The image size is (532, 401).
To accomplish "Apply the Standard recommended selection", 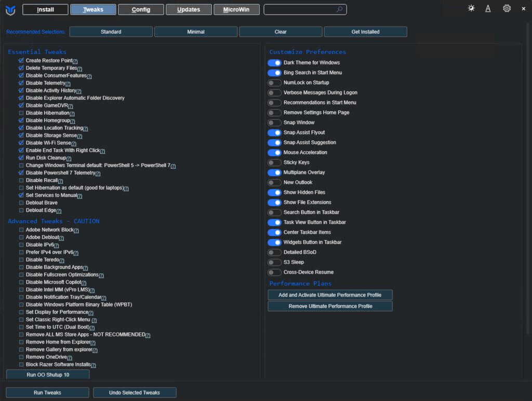I will point(111,32).
